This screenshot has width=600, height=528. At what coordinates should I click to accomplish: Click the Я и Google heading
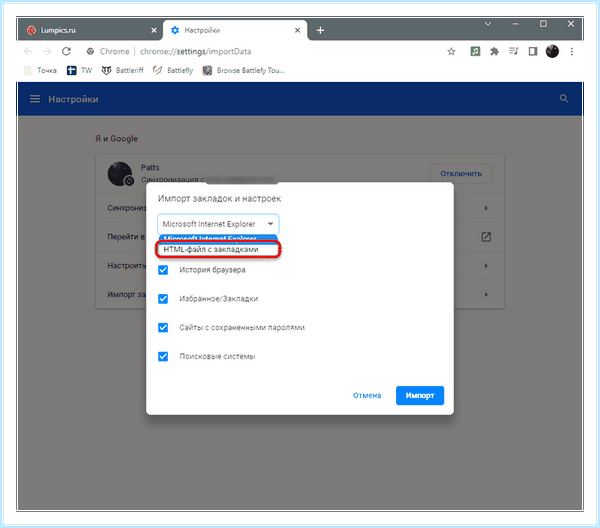tap(116, 139)
